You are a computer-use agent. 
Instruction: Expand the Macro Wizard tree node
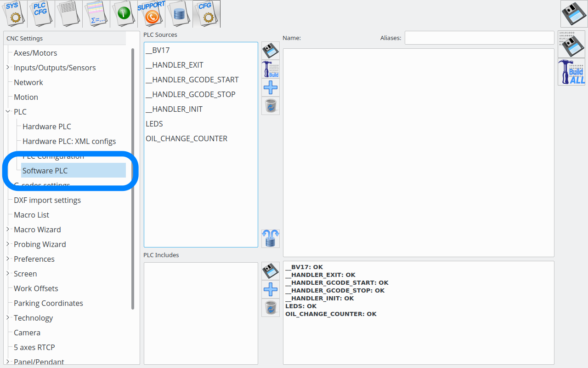click(8, 230)
